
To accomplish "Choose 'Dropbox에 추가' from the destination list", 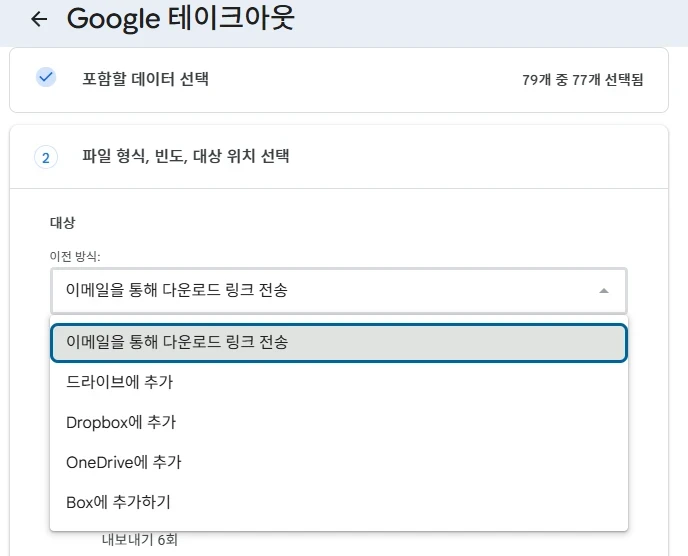I will [x=121, y=422].
